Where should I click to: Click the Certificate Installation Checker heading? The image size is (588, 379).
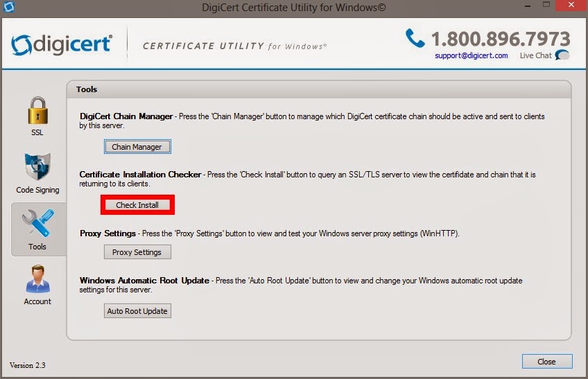pyautogui.click(x=141, y=175)
